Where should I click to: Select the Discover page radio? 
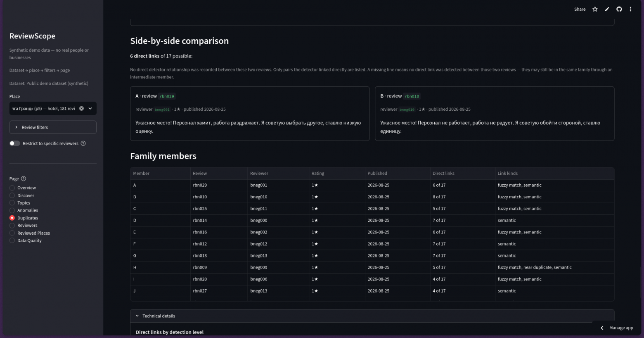coord(12,195)
